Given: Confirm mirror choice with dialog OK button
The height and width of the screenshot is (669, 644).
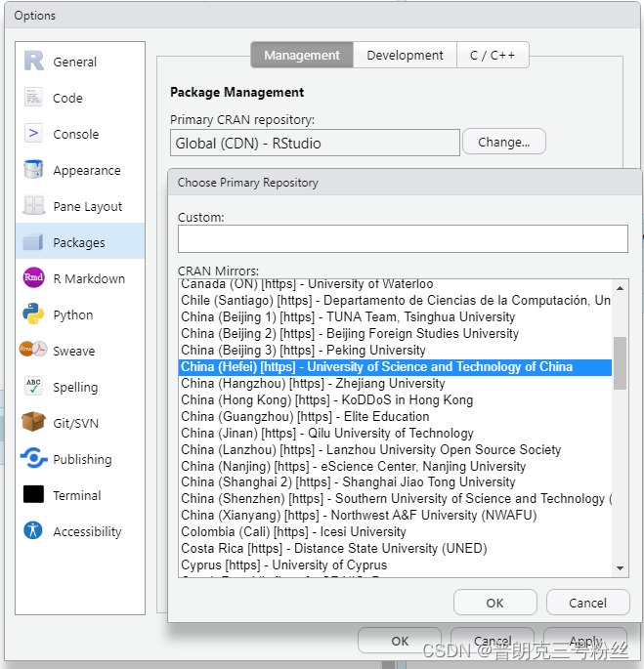Looking at the screenshot, I should [494, 603].
